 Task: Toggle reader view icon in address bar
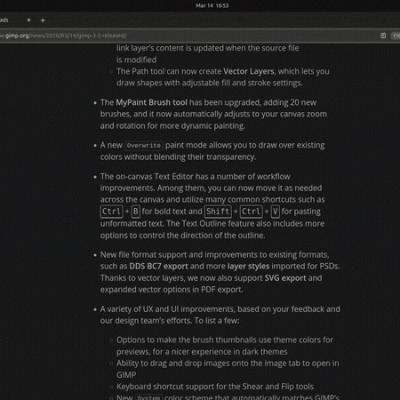click(383, 35)
